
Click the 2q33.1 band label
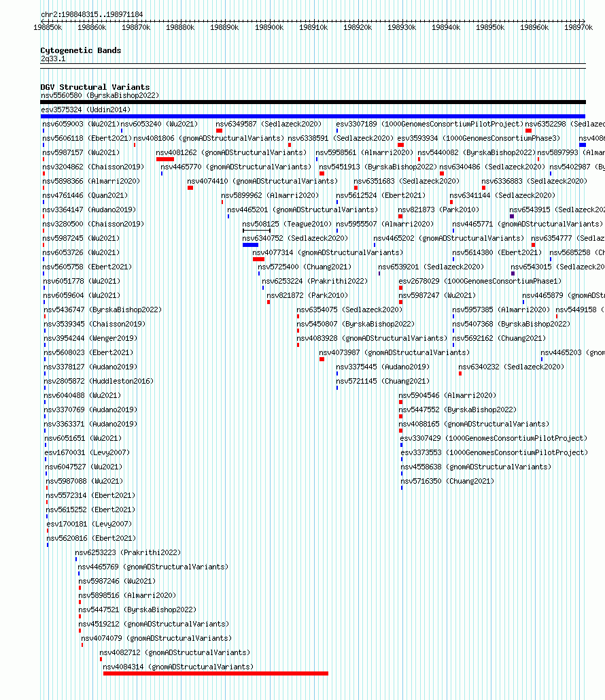tap(53, 59)
